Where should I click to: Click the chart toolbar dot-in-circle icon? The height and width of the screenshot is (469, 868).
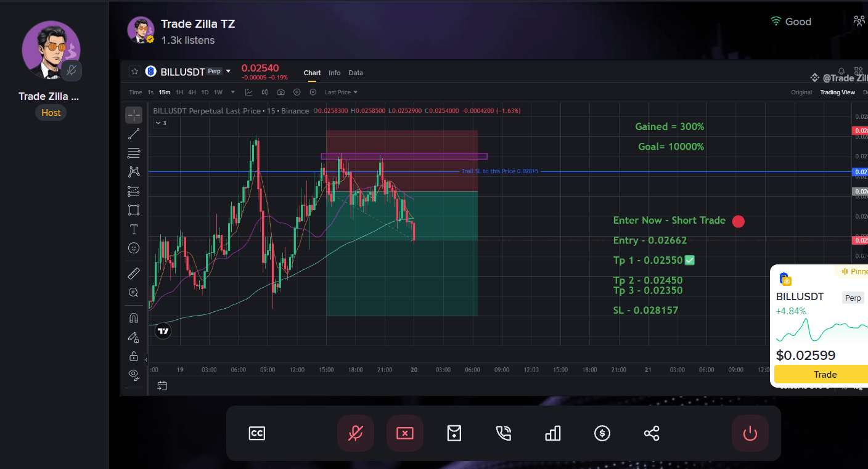coord(313,92)
